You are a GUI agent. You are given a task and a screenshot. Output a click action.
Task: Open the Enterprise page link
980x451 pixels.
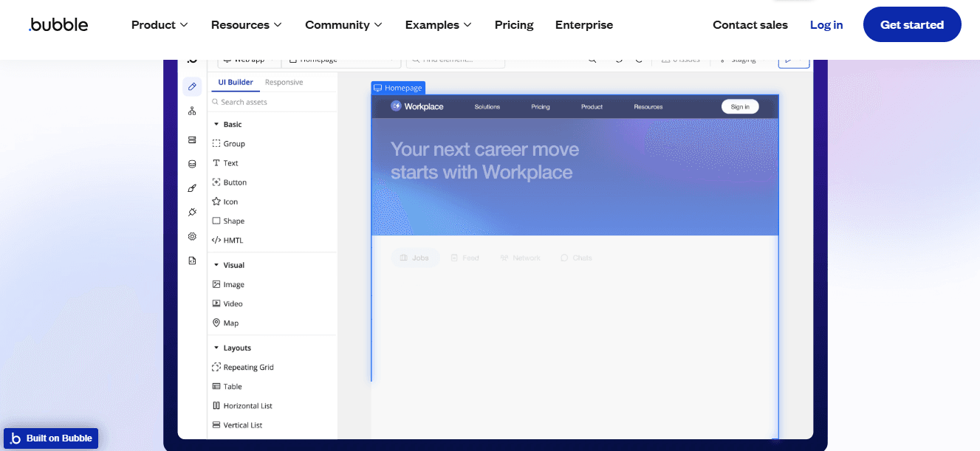click(x=584, y=24)
